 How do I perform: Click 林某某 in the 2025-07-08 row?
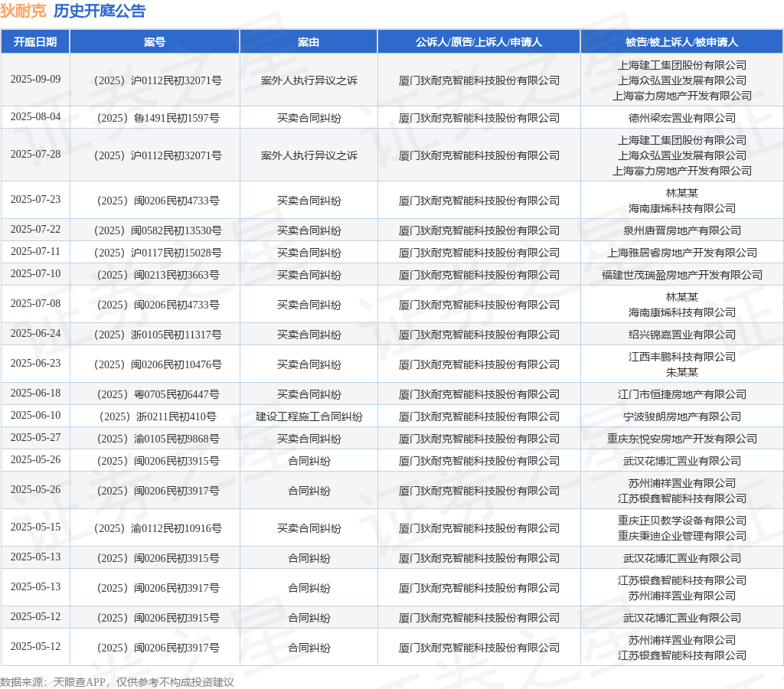682,298
